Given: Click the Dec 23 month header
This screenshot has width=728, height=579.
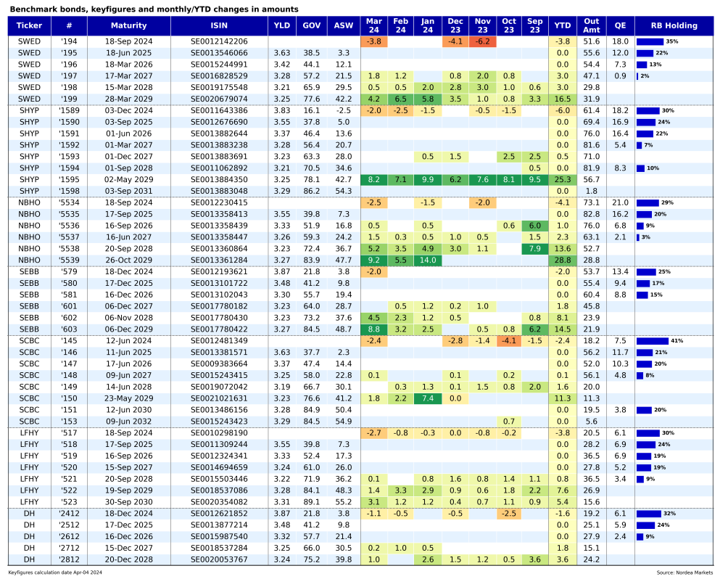Looking at the screenshot, I should point(455,25).
